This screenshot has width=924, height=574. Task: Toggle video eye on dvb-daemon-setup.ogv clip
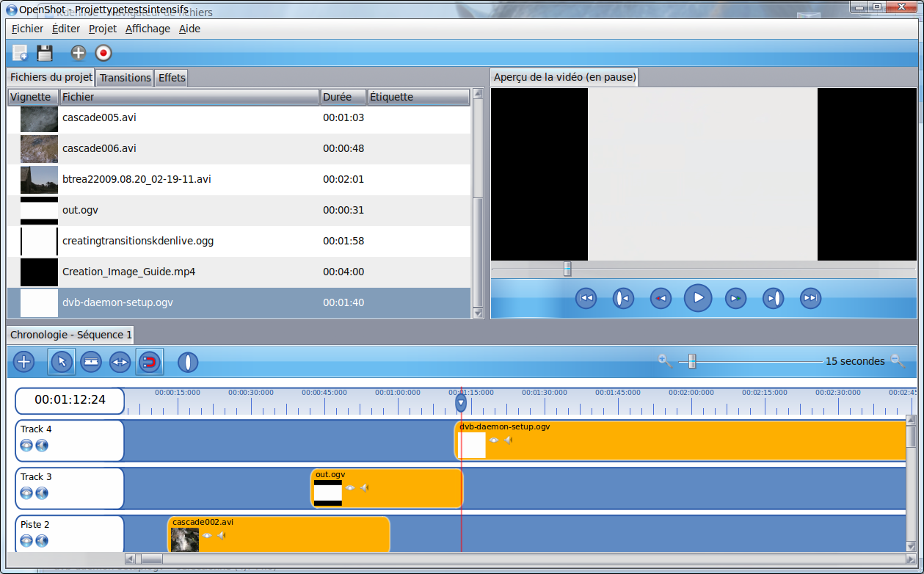tap(494, 440)
